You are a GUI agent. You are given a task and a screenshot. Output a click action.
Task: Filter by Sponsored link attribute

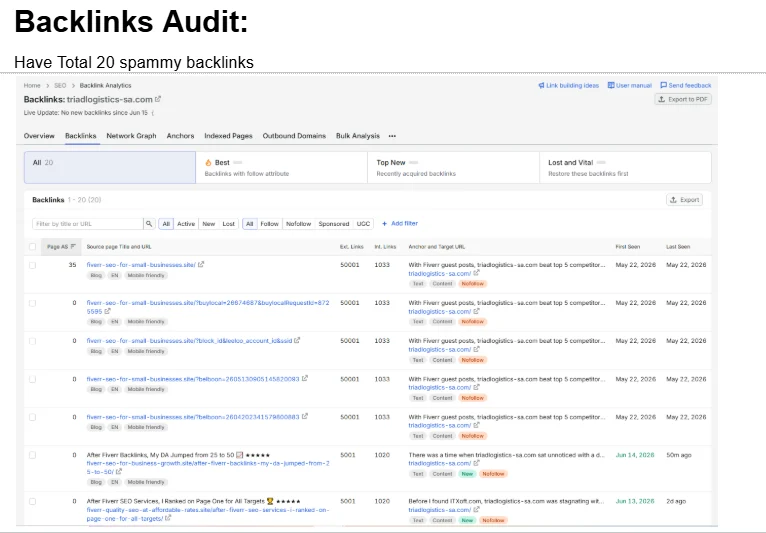point(334,224)
